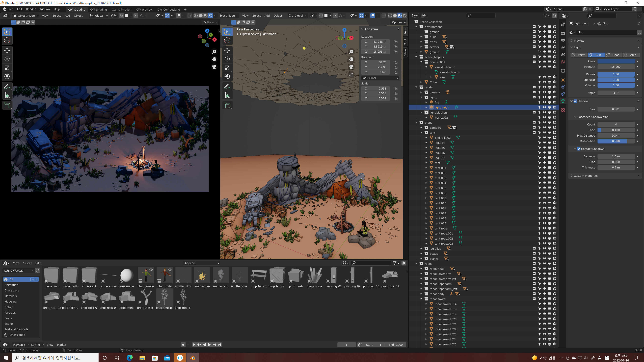Uncheck Contact Shadows option
This screenshot has width=644, height=362.
tap(578, 149)
